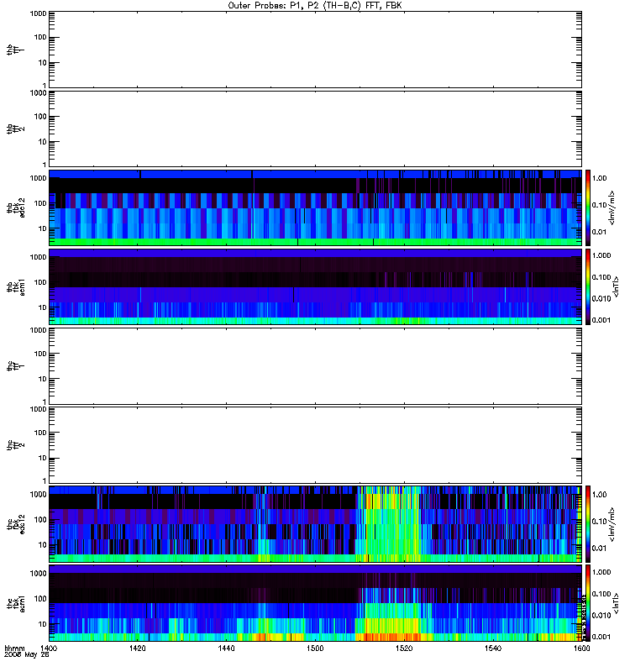Click the "hhmm" axis unit label

14,648
